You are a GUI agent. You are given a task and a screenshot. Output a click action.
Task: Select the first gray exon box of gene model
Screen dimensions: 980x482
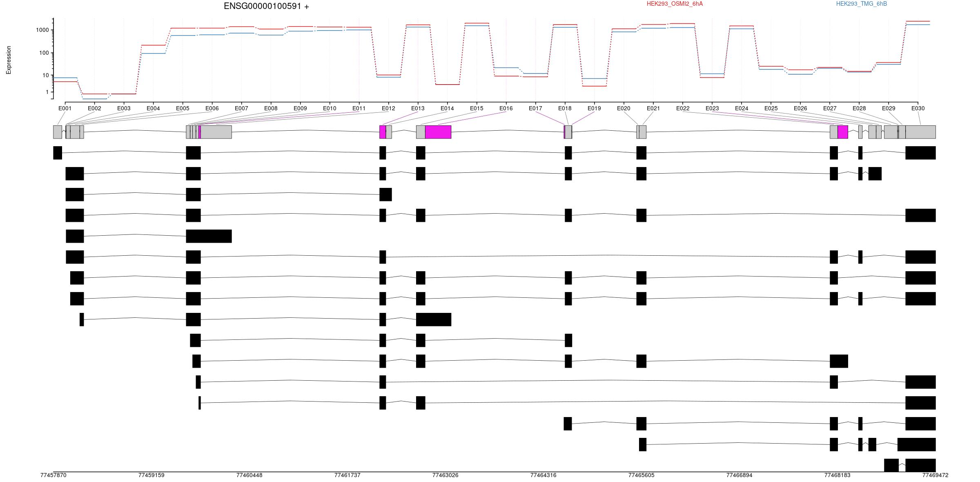point(58,132)
